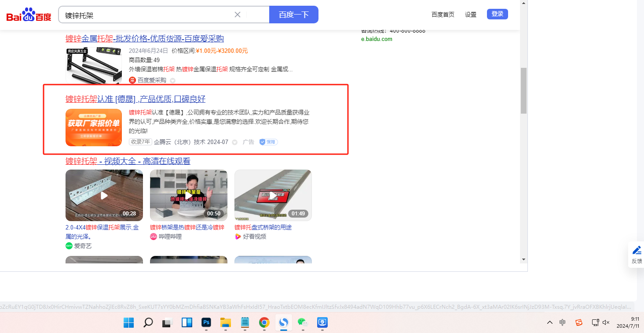
Task: Open taskbar Search magnifier
Action: pyautogui.click(x=148, y=322)
